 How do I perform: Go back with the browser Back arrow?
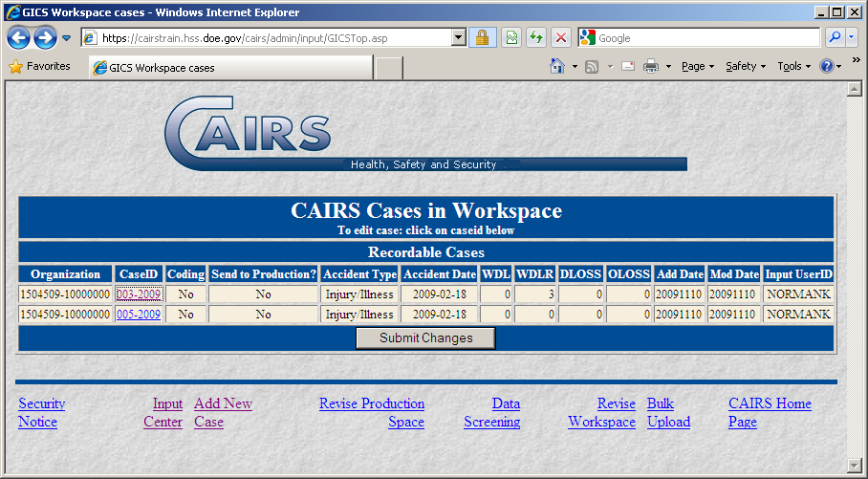pyautogui.click(x=19, y=37)
